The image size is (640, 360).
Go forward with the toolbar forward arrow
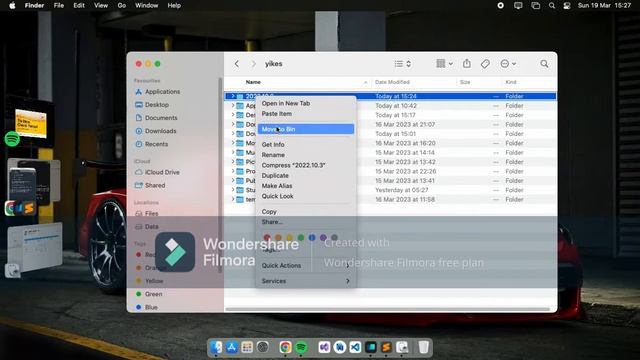tap(253, 64)
